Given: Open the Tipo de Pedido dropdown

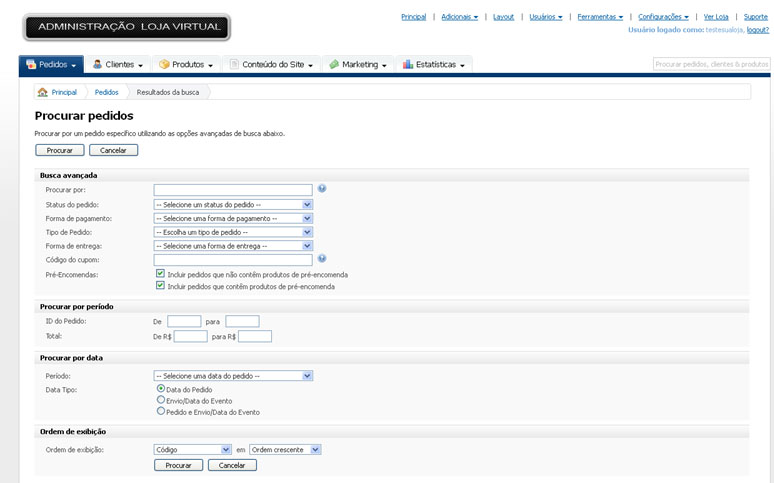Looking at the screenshot, I should point(233,232).
